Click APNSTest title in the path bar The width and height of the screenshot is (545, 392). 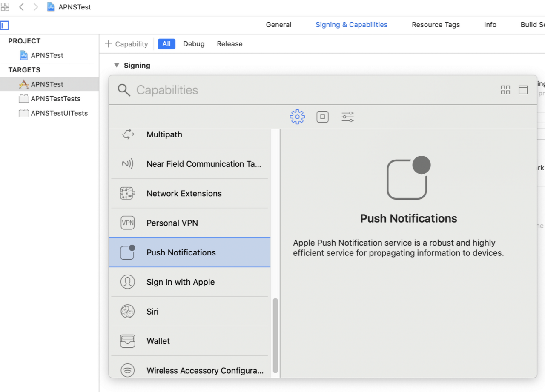pos(75,7)
